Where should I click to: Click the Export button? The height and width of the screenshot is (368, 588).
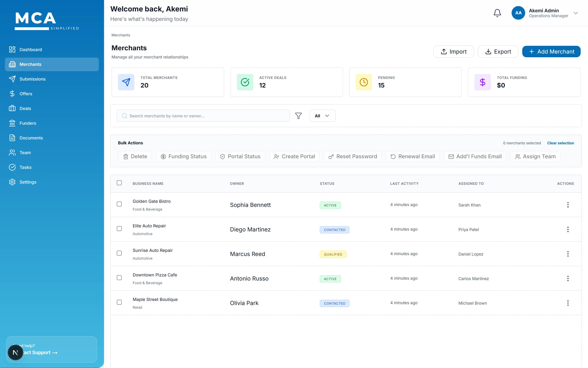pos(498,52)
